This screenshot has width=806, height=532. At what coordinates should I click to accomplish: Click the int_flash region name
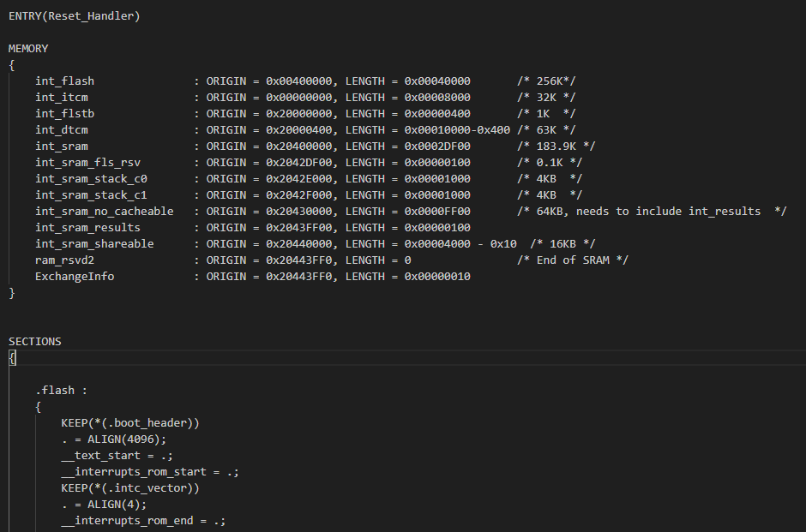pyautogui.click(x=64, y=81)
